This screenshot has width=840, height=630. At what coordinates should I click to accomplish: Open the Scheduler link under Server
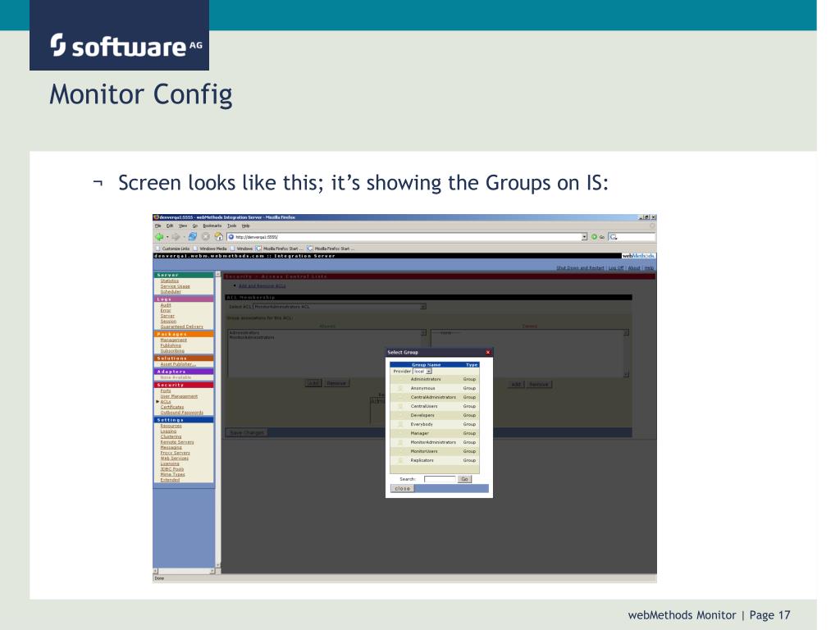pyautogui.click(x=171, y=291)
